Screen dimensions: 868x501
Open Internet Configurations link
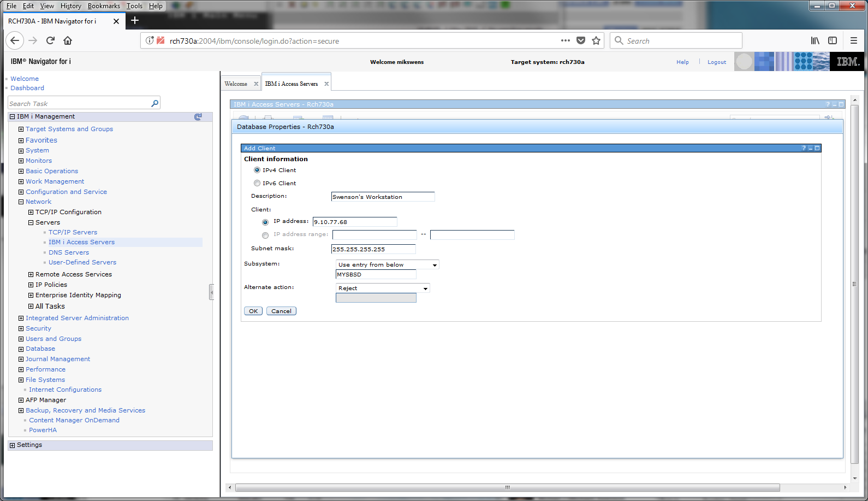click(x=65, y=390)
